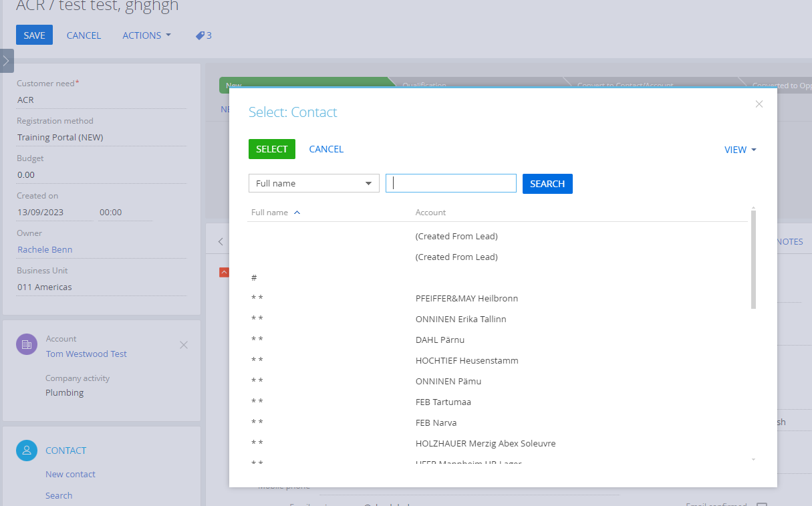Click the red collapse icon behind dialog
Image resolution: width=812 pixels, height=506 pixels.
[x=224, y=272]
